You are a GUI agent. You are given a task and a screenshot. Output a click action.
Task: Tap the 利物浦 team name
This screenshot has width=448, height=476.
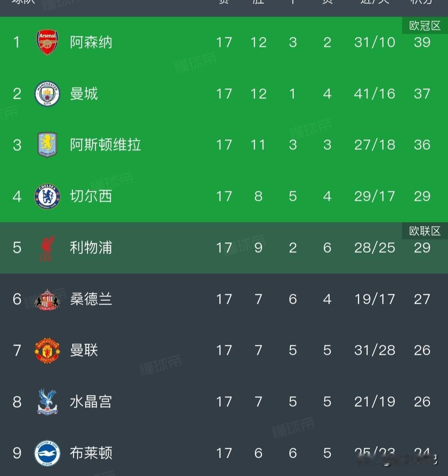pos(91,248)
